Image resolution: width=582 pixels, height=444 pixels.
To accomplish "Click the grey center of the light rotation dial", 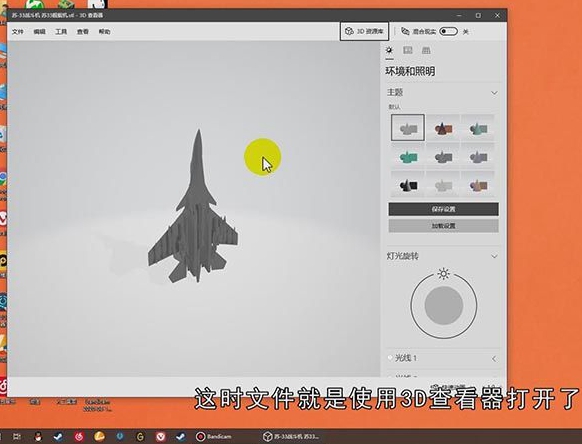I will pos(444,306).
